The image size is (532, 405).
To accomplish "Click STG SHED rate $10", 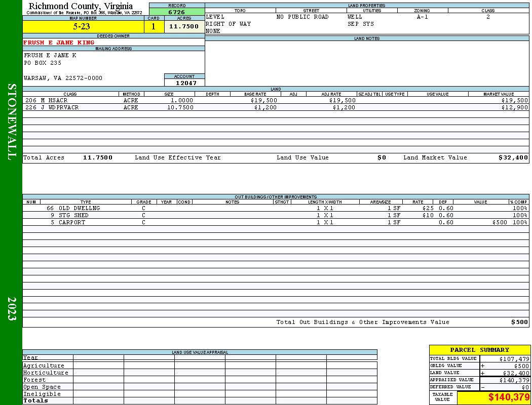I will click(428, 216).
